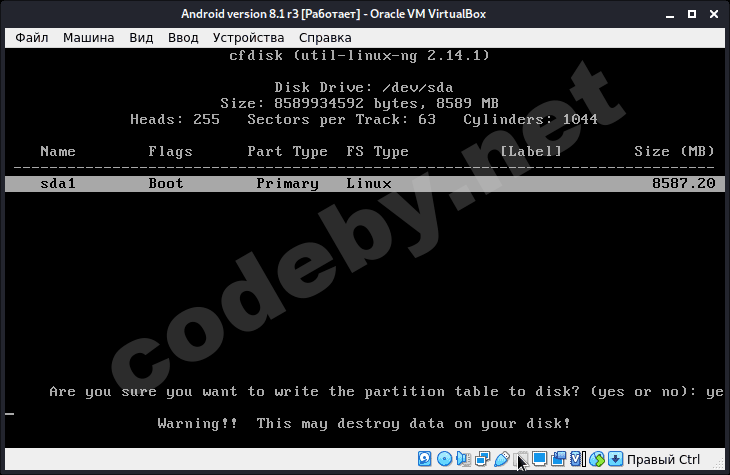Open the Файл menu
The width and height of the screenshot is (730, 475).
pos(32,38)
